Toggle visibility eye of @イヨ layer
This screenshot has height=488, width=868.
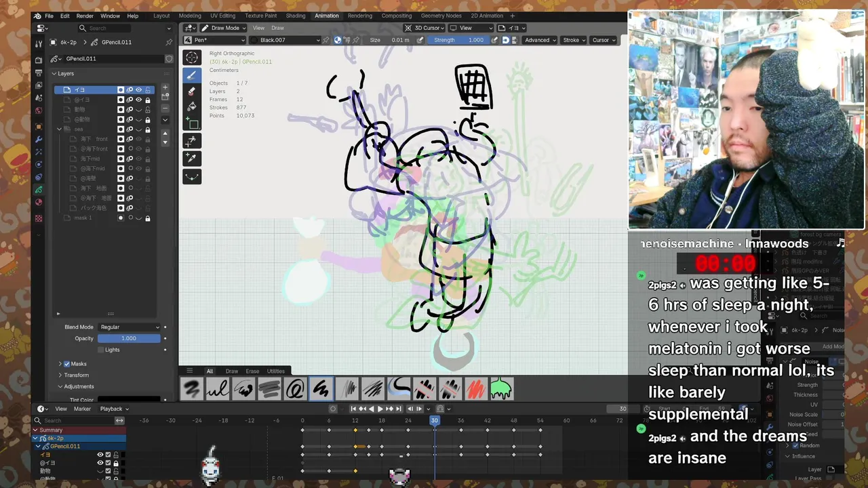coord(138,100)
